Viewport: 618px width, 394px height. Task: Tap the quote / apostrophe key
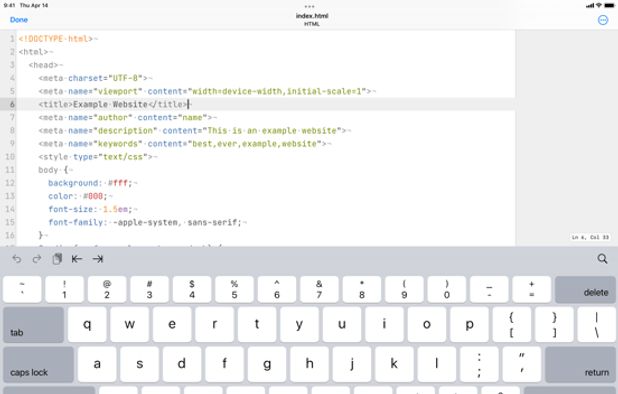pos(522,364)
